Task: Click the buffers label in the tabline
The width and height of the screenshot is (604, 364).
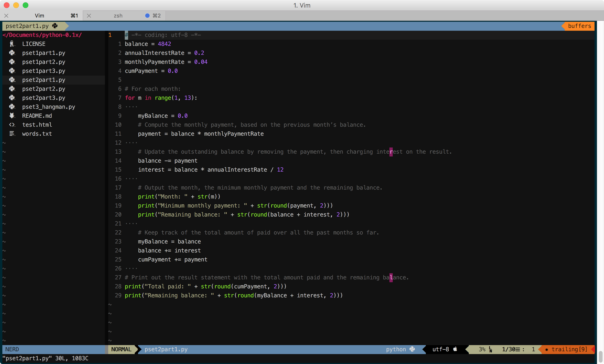Action: point(579,26)
